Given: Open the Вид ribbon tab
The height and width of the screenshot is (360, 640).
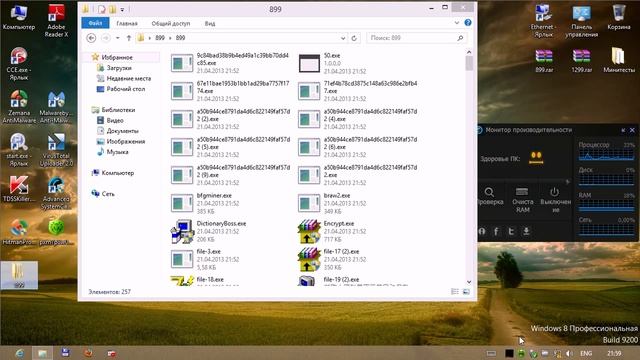Looking at the screenshot, I should pos(210,23).
